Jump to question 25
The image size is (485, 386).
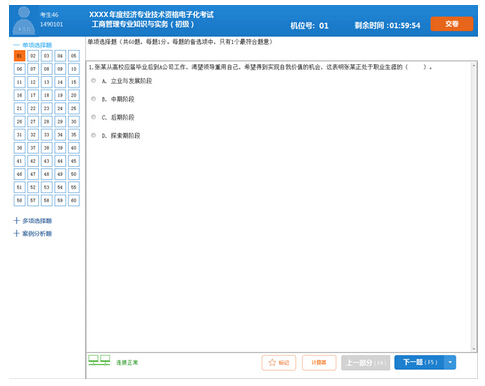pos(74,108)
